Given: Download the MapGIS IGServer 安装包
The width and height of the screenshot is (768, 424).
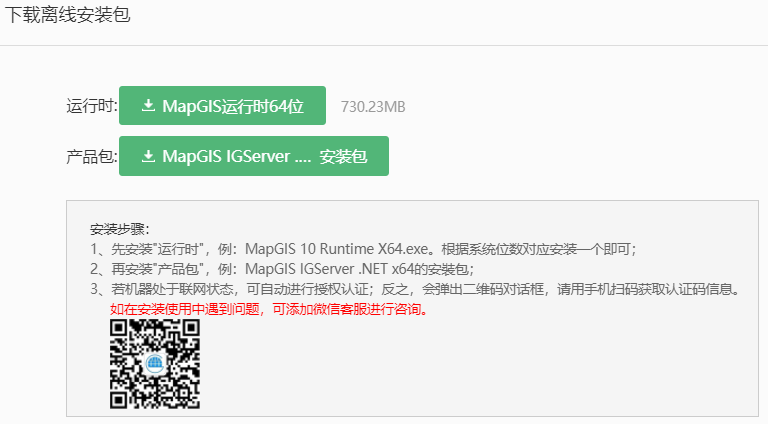Looking at the screenshot, I should [x=254, y=156].
